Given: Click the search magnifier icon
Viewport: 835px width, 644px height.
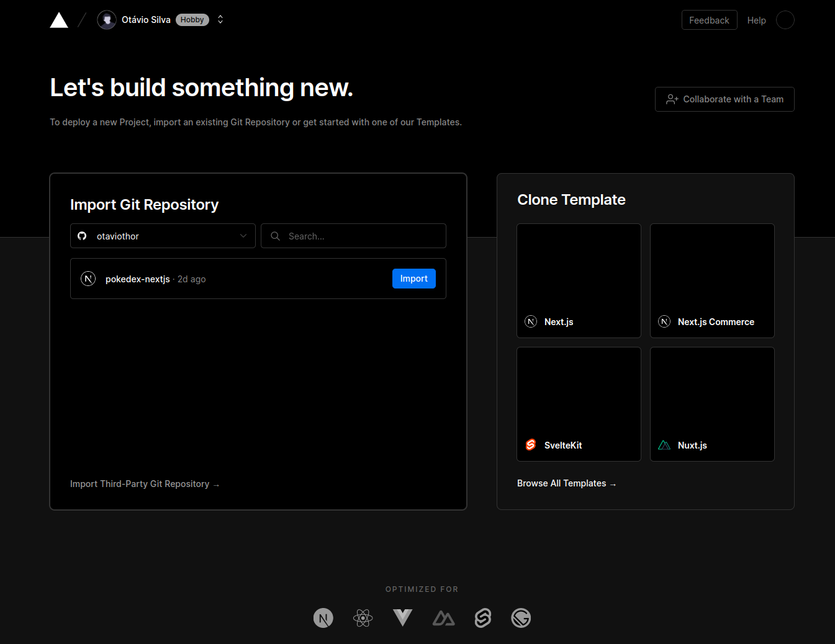Looking at the screenshot, I should point(275,236).
